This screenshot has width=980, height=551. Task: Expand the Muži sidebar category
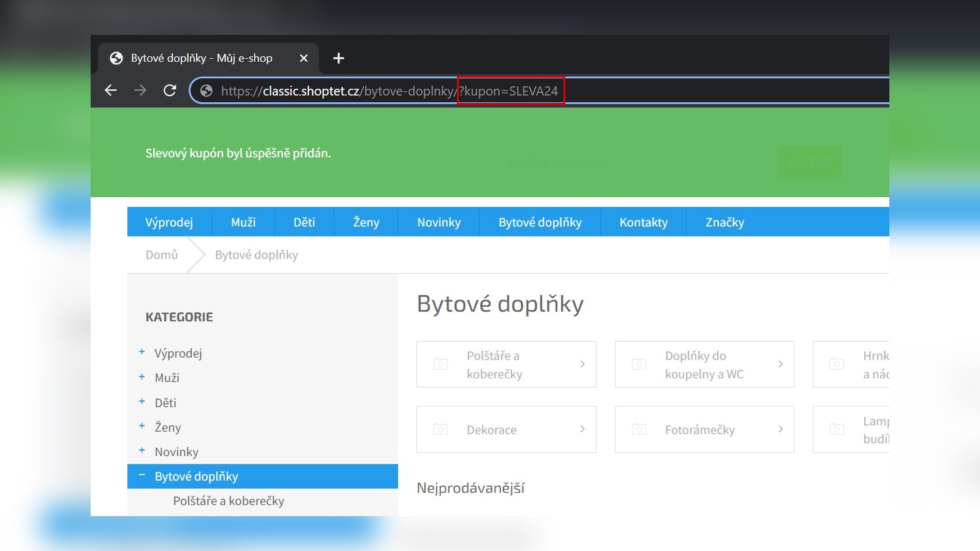(x=142, y=377)
